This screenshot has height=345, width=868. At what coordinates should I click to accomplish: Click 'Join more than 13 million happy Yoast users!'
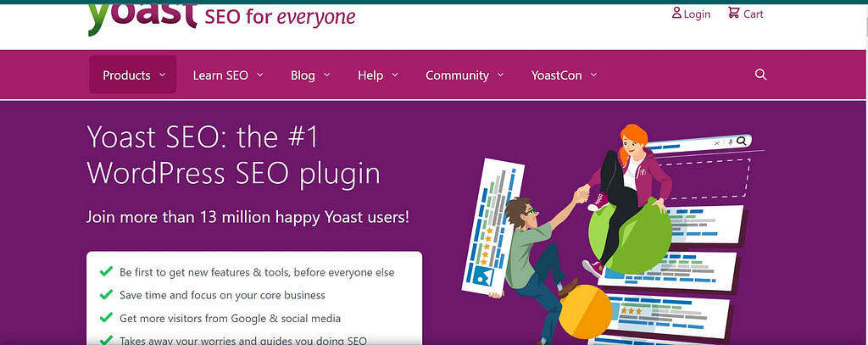pyautogui.click(x=248, y=216)
